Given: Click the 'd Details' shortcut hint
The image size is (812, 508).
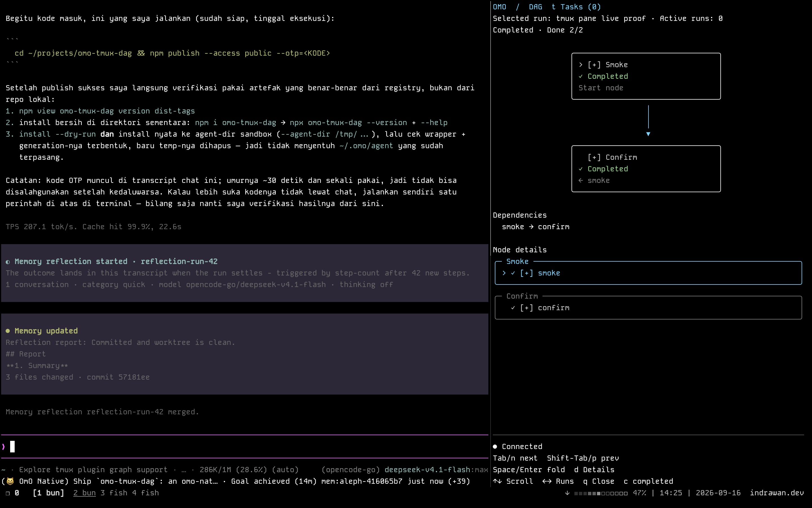Looking at the screenshot, I should coord(594,470).
